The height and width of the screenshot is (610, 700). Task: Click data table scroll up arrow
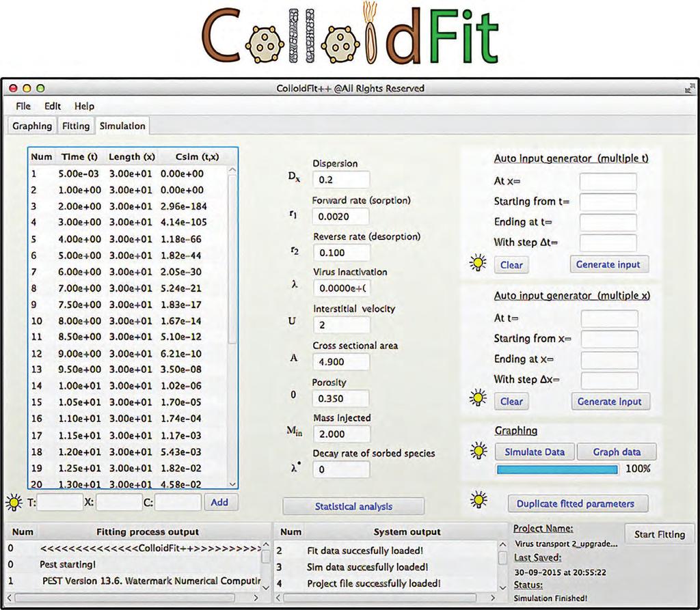(232, 170)
